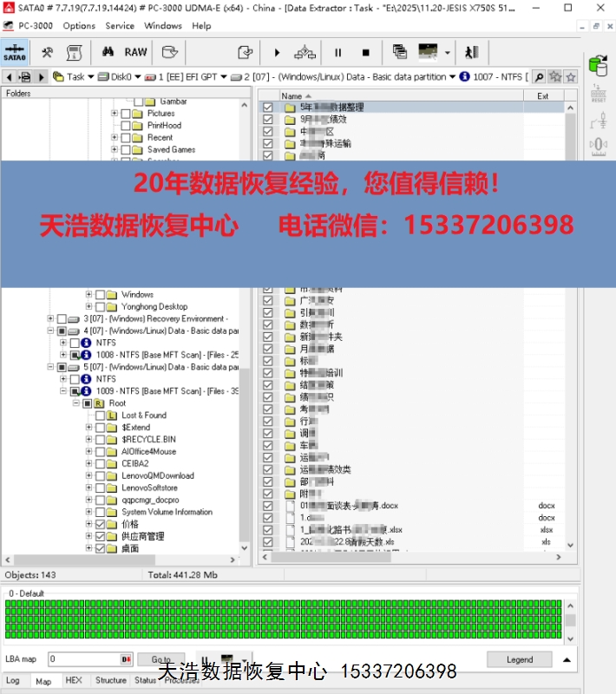The height and width of the screenshot is (694, 616).
Task: Click the wrench and hammer utilities icon
Action: (49, 52)
